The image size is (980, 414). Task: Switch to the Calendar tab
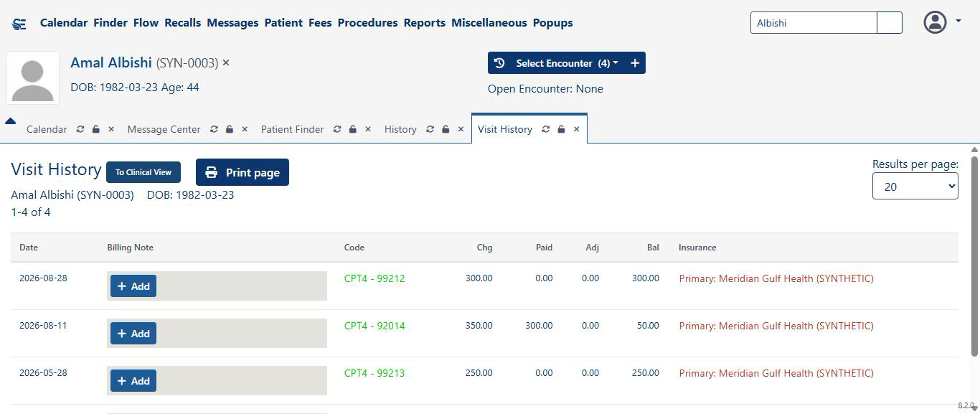[47, 129]
